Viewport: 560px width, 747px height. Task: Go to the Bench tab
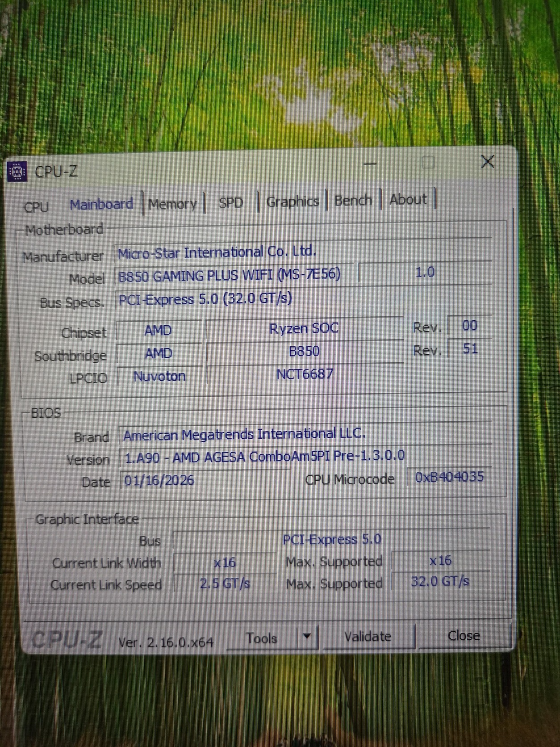353,200
